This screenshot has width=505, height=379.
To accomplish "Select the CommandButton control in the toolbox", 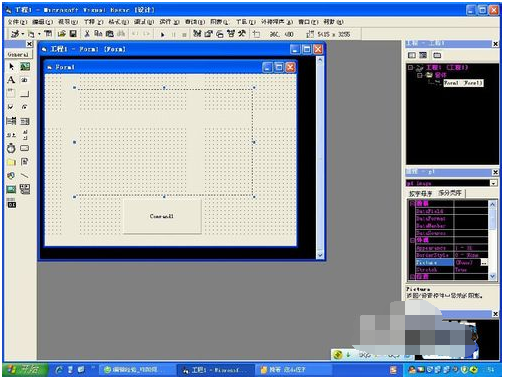I will (25, 94).
